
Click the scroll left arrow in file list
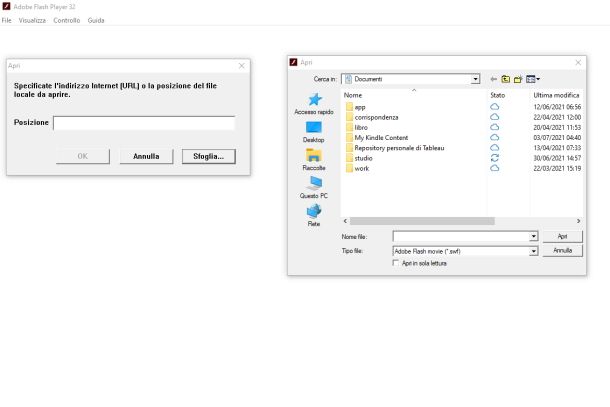point(345,221)
